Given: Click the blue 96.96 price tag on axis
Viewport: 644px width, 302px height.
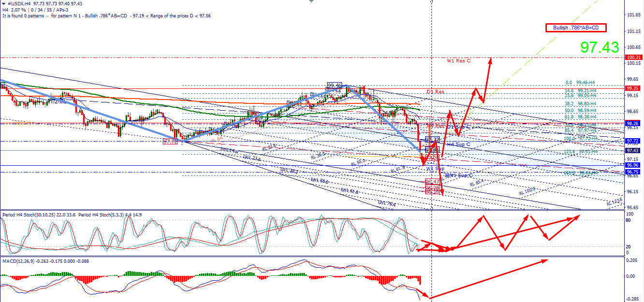Looking at the screenshot, I should pos(632,165).
